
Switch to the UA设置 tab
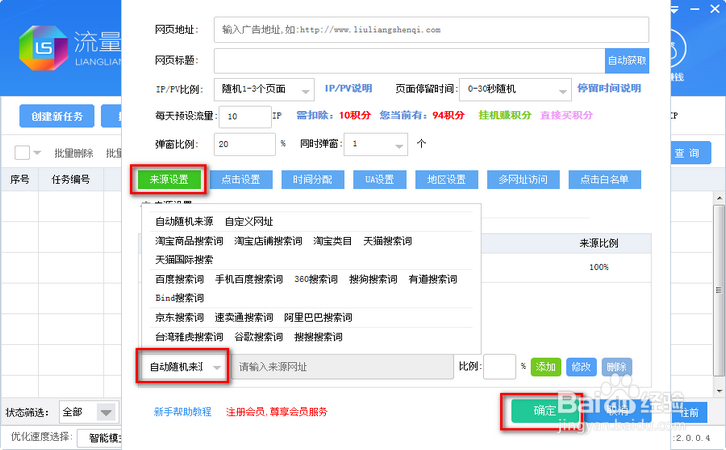380,180
